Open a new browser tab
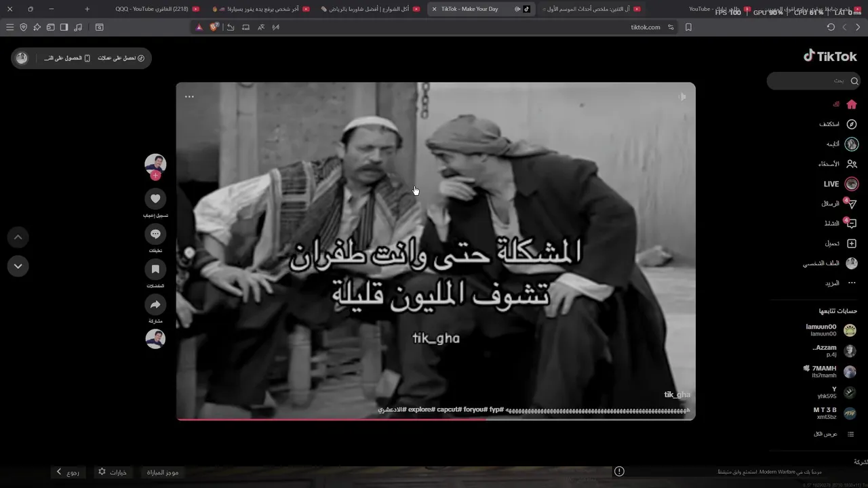 click(87, 9)
